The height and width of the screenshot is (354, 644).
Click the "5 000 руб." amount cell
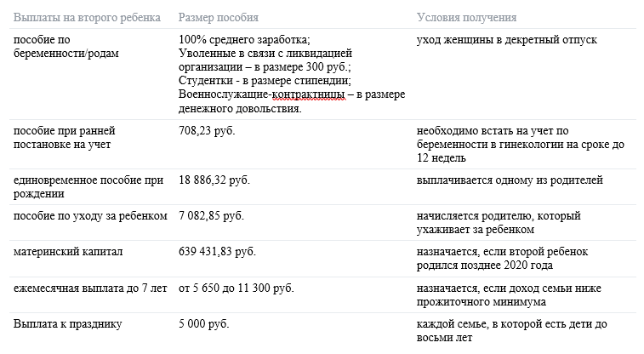pos(204,323)
